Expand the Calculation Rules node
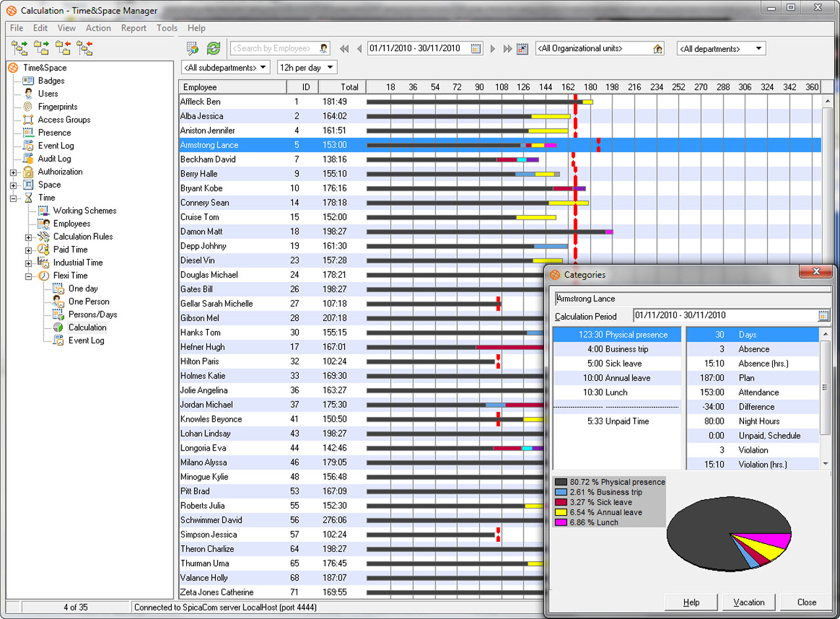This screenshot has width=840, height=619. tap(28, 237)
